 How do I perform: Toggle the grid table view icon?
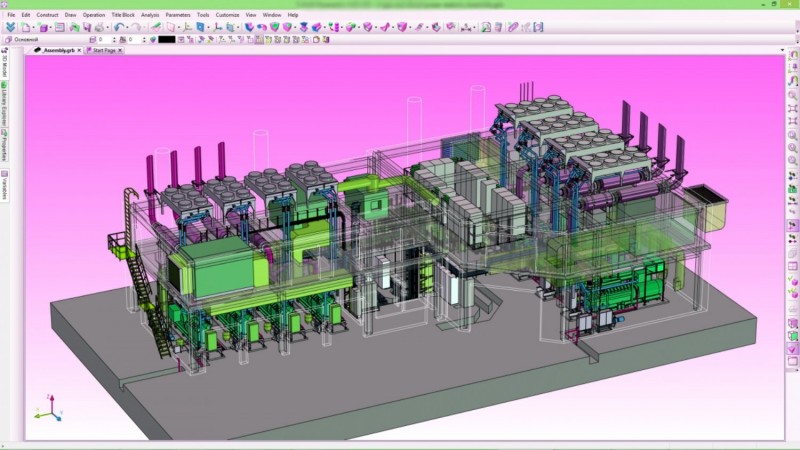[792, 264]
